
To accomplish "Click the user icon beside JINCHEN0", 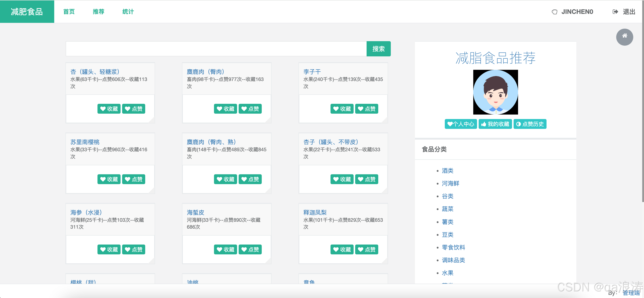I will 554,12.
